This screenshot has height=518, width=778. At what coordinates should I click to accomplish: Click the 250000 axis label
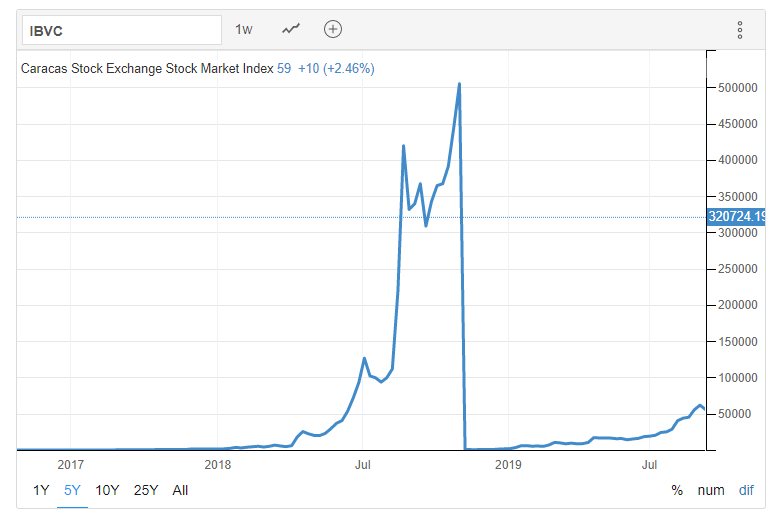[x=738, y=269]
